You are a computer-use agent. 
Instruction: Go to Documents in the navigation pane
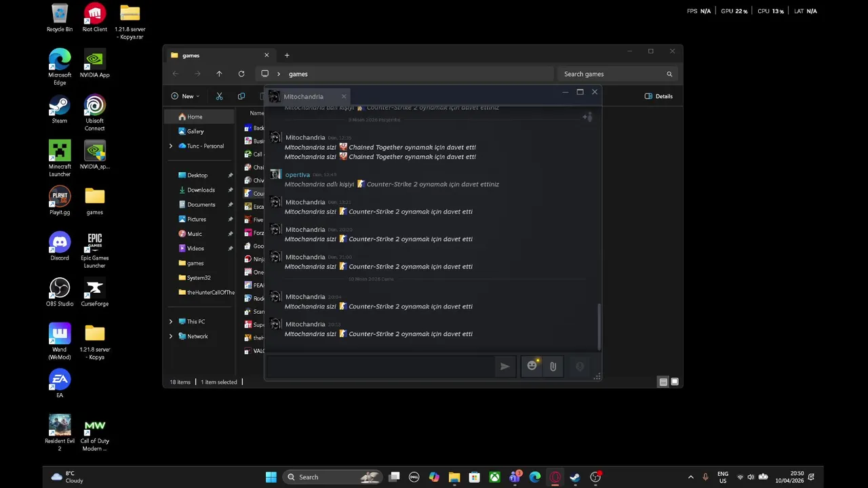tap(200, 205)
